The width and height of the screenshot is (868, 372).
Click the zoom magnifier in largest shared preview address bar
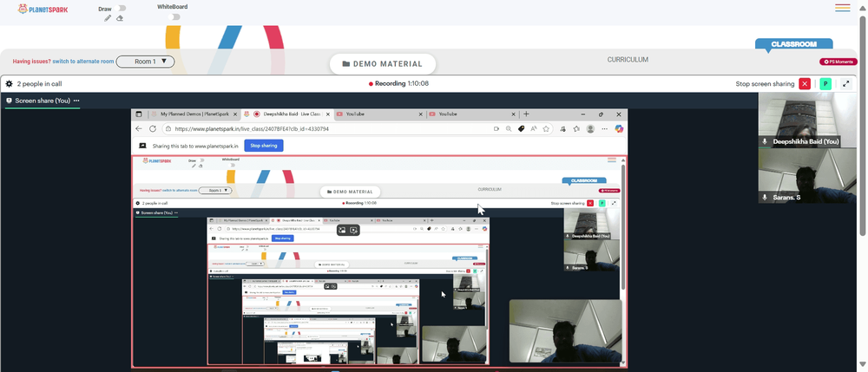pyautogui.click(x=509, y=129)
